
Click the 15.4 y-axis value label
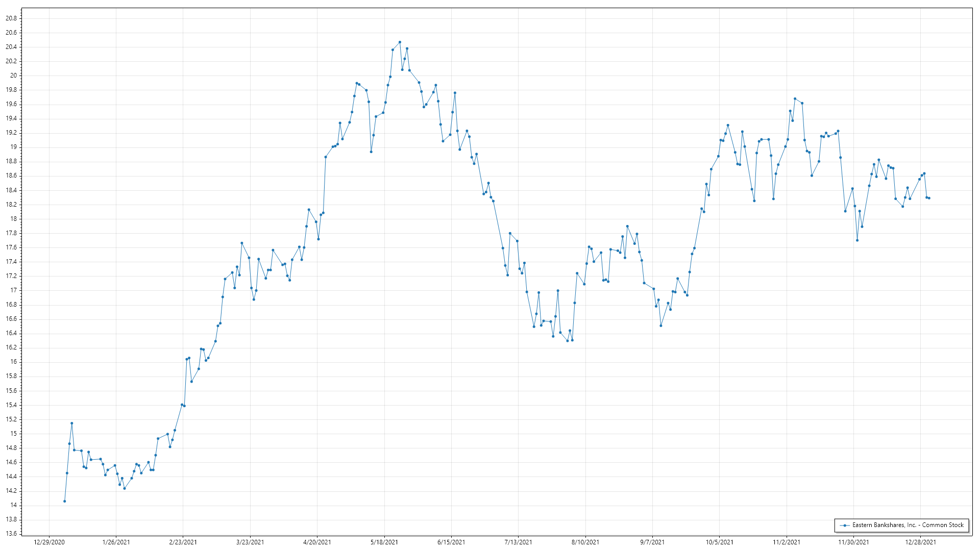[11, 405]
